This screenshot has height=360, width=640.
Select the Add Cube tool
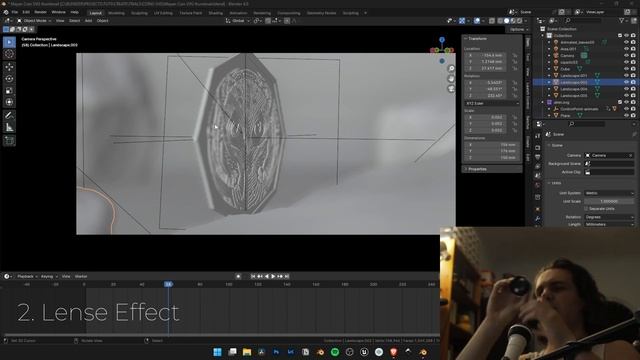[x=9, y=141]
